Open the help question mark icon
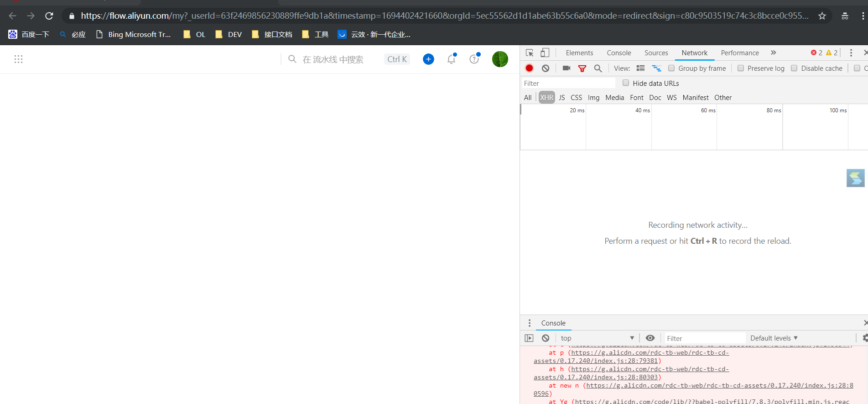 pyautogui.click(x=474, y=59)
